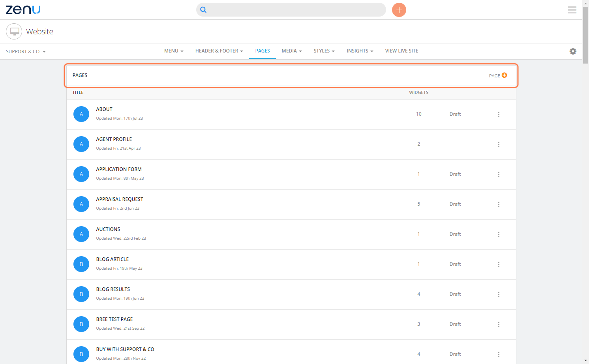The image size is (589, 364).
Task: Expand the STYLES dropdown
Action: pos(324,51)
